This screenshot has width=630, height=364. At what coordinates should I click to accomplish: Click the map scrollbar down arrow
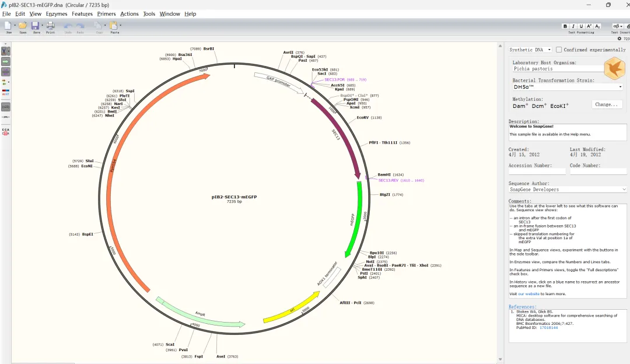click(501, 359)
